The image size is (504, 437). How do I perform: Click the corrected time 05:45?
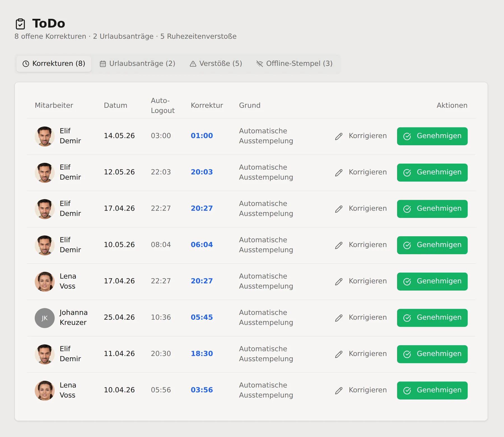pos(202,317)
